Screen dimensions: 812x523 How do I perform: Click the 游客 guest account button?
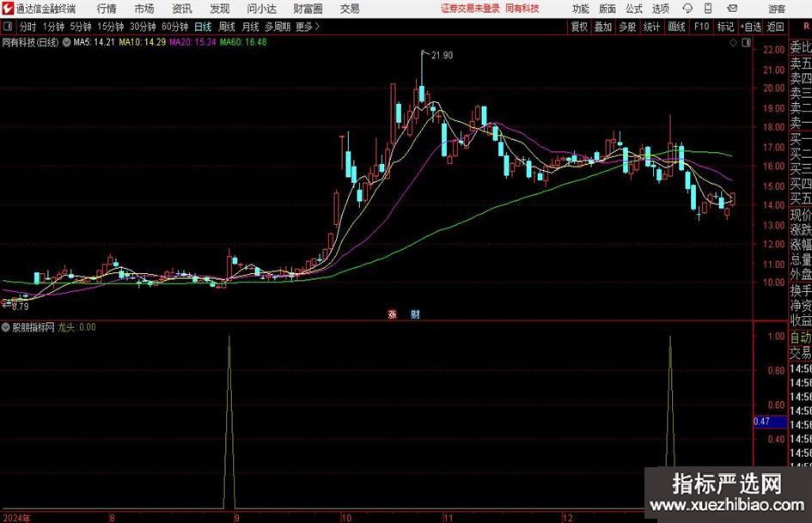coord(777,9)
